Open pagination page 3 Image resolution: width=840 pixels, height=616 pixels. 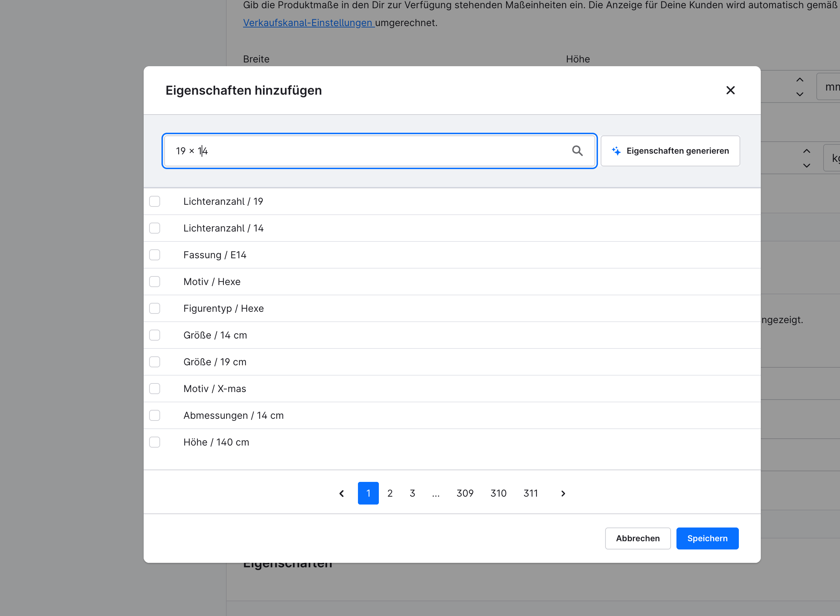tap(412, 493)
